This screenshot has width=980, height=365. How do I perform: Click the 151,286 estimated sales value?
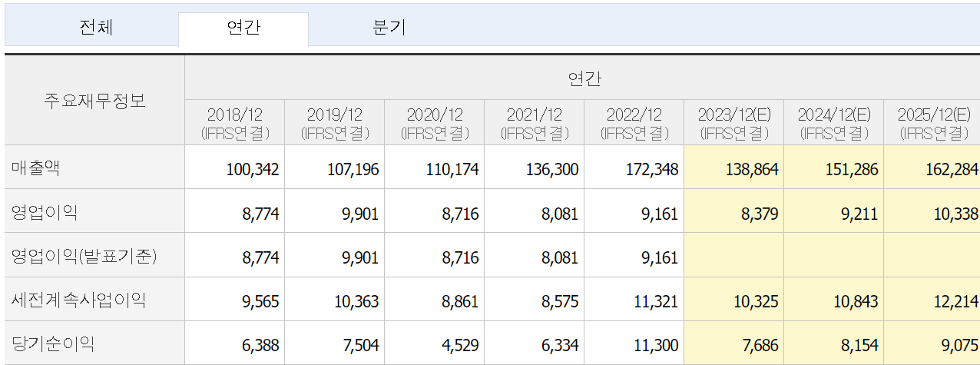(852, 169)
